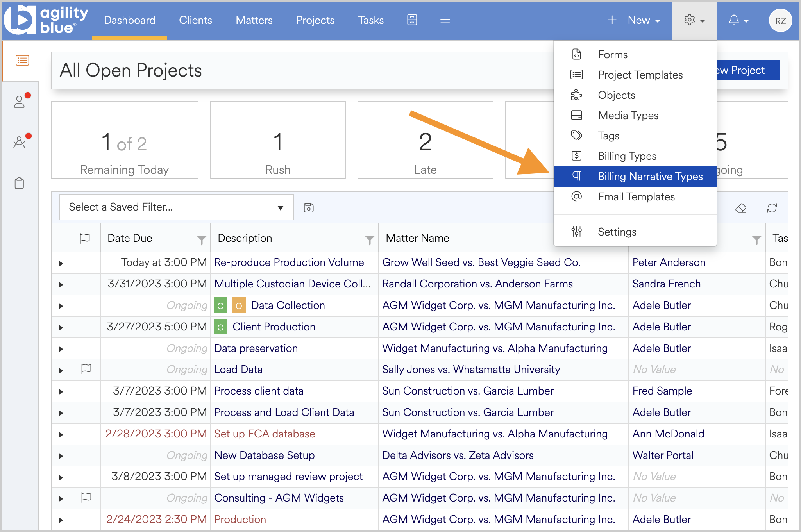Expand the Process client data row

click(x=61, y=392)
